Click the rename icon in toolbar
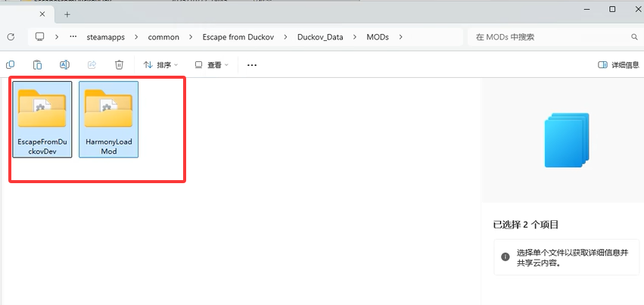The image size is (644, 305). [x=65, y=65]
